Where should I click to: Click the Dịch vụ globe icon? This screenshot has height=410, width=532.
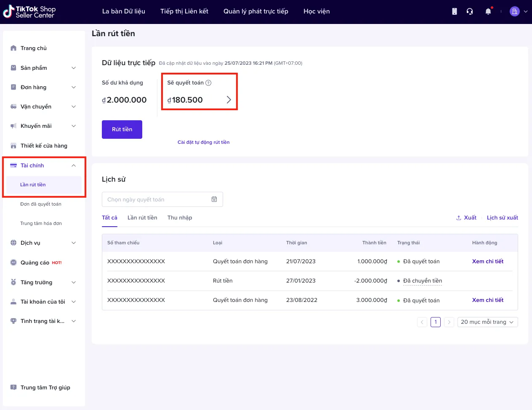[13, 243]
